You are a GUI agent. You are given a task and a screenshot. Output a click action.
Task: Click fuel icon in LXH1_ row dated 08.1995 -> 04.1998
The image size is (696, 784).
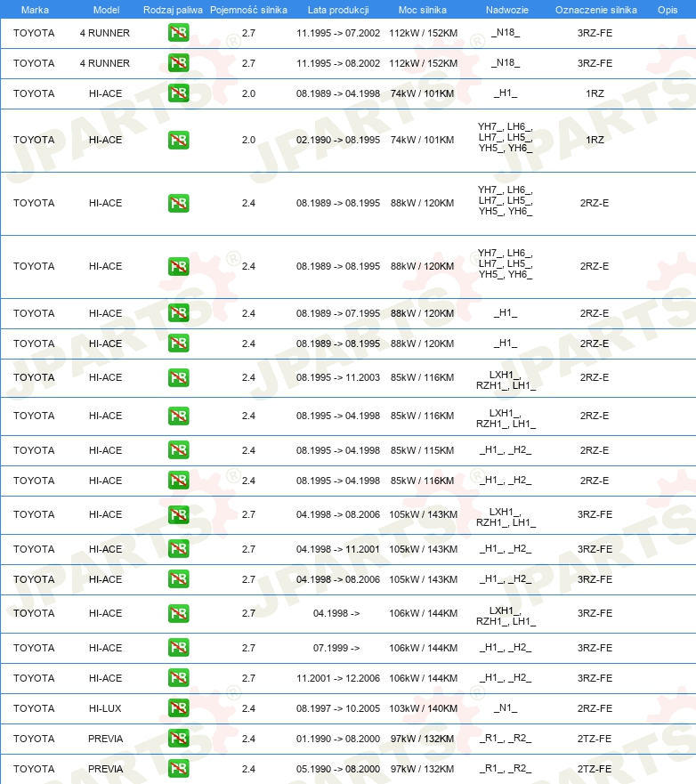(179, 416)
